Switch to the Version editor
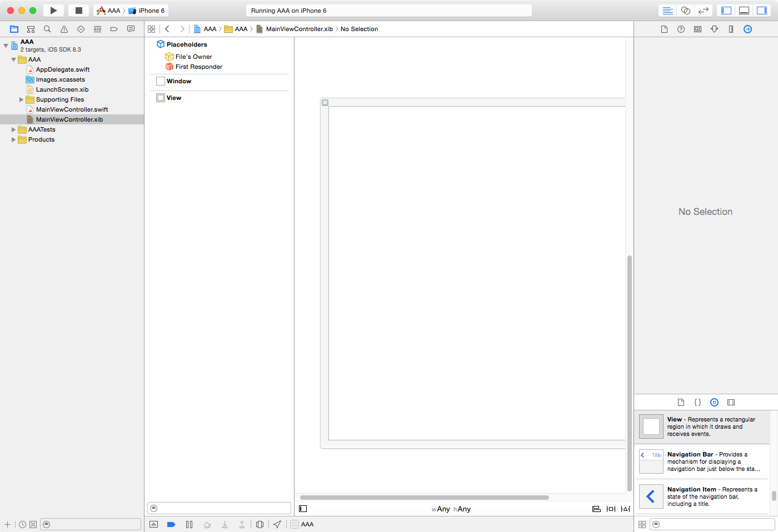The height and width of the screenshot is (532, 778). coord(704,11)
